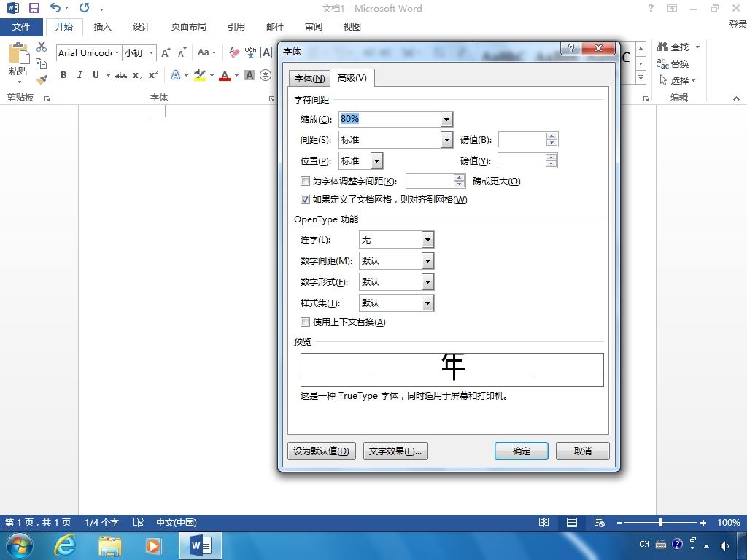Click the Paste clipboard icon

[x=18, y=53]
